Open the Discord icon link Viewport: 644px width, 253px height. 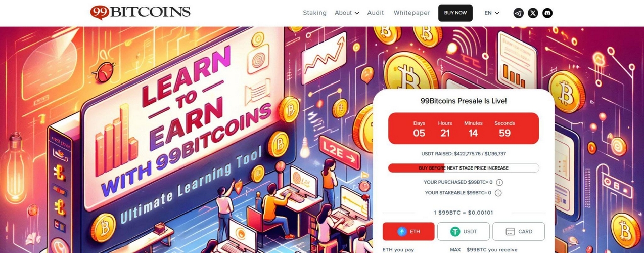coord(547,13)
